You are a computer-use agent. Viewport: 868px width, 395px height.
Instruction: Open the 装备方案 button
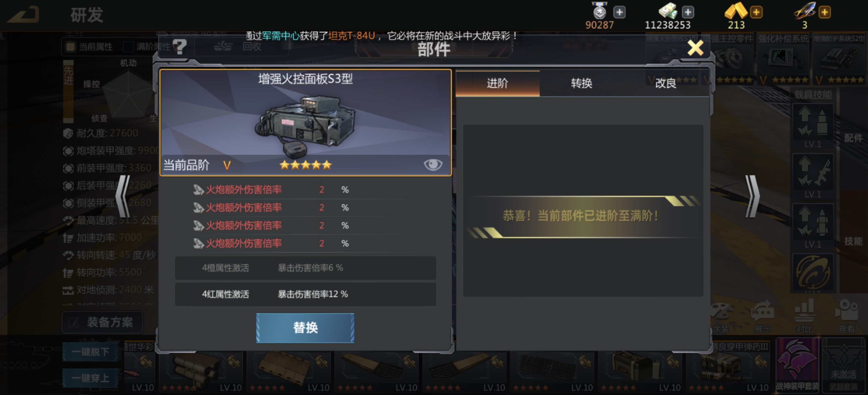102,322
